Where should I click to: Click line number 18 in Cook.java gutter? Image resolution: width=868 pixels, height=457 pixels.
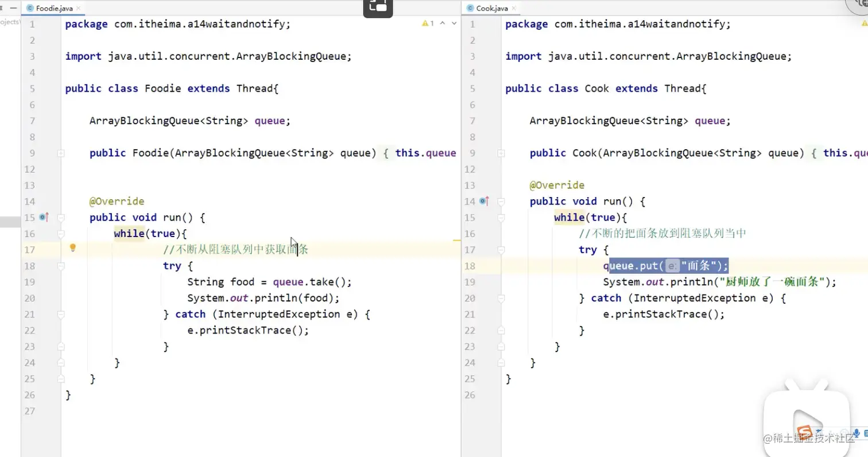[470, 266]
